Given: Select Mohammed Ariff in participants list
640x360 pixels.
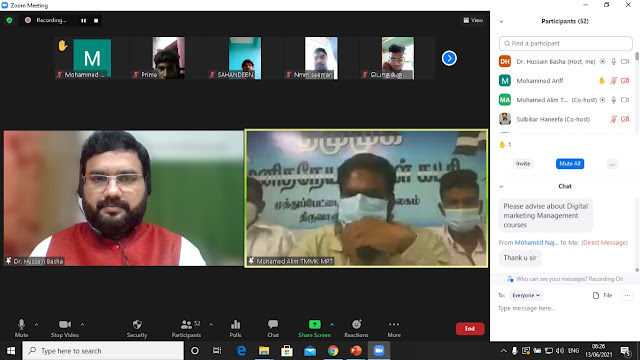Looking at the screenshot, I should tap(564, 81).
